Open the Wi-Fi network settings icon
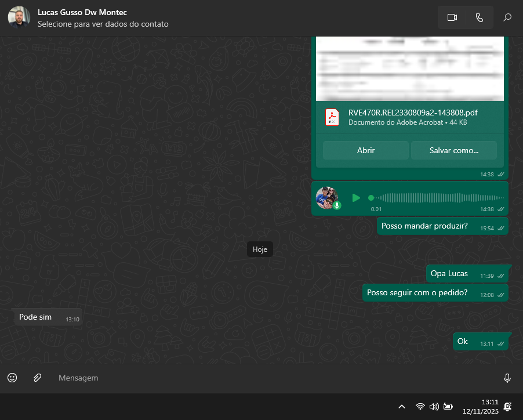The width and height of the screenshot is (523, 420). 420,407
